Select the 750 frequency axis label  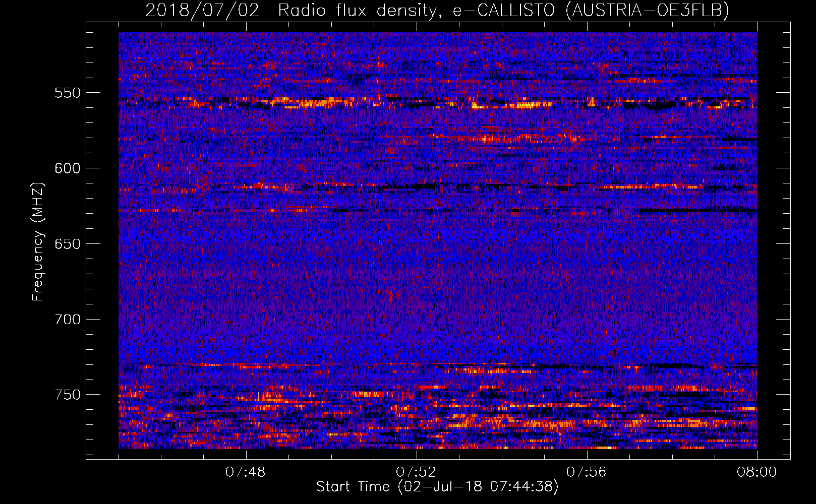click(x=68, y=395)
